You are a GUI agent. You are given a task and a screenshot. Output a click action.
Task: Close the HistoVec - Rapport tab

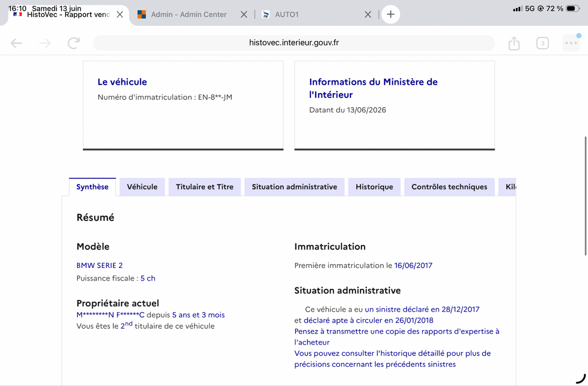tap(120, 15)
